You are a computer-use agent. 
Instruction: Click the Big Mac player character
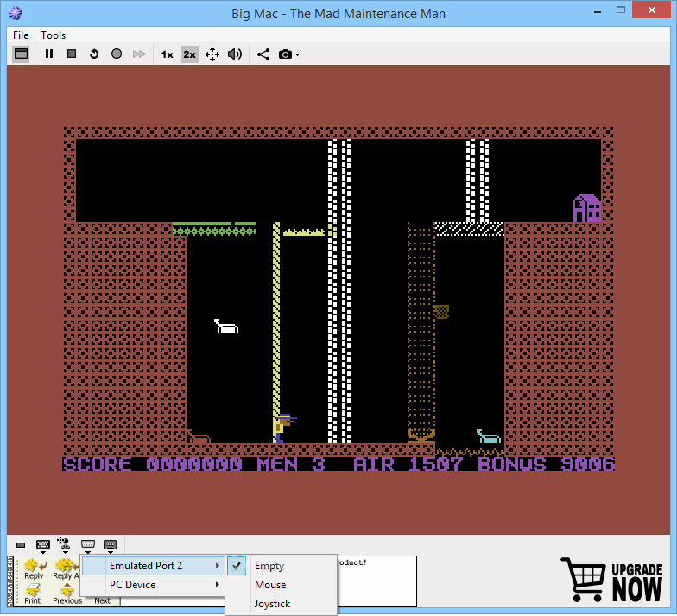284,429
